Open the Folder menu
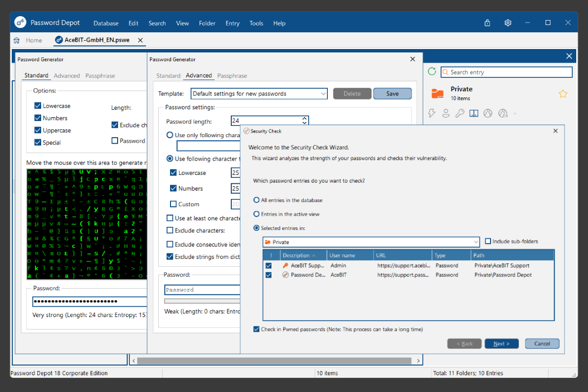 [207, 23]
